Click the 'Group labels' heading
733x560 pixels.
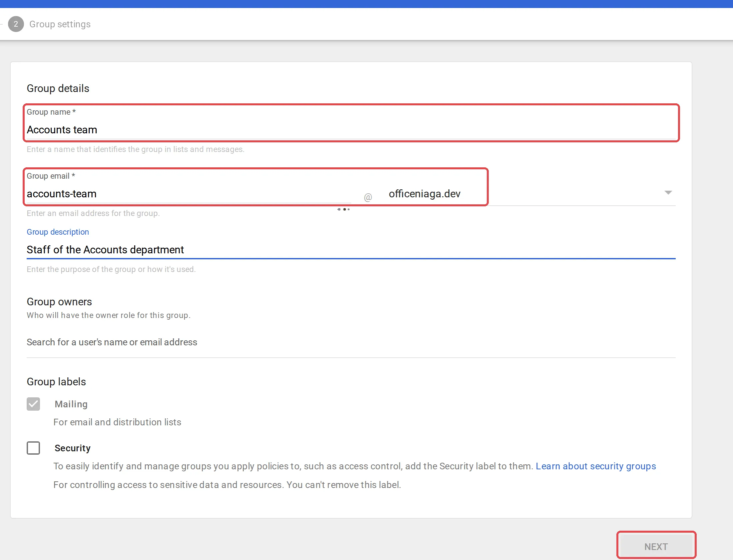pos(56,382)
